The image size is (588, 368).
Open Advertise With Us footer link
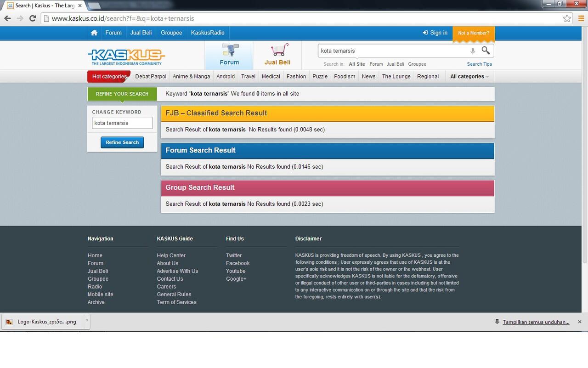coord(177,271)
